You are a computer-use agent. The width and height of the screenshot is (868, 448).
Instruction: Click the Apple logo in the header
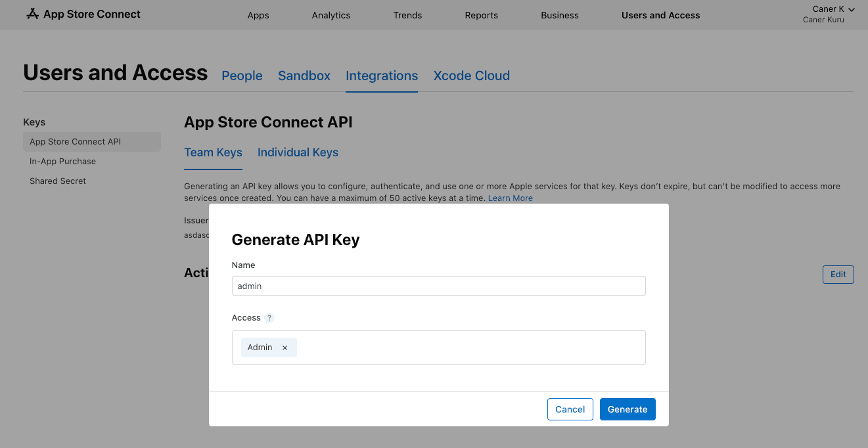(x=32, y=13)
